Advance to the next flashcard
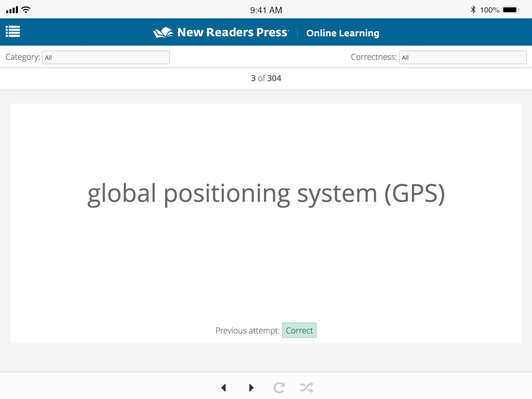The width and height of the screenshot is (532, 399). [x=251, y=388]
